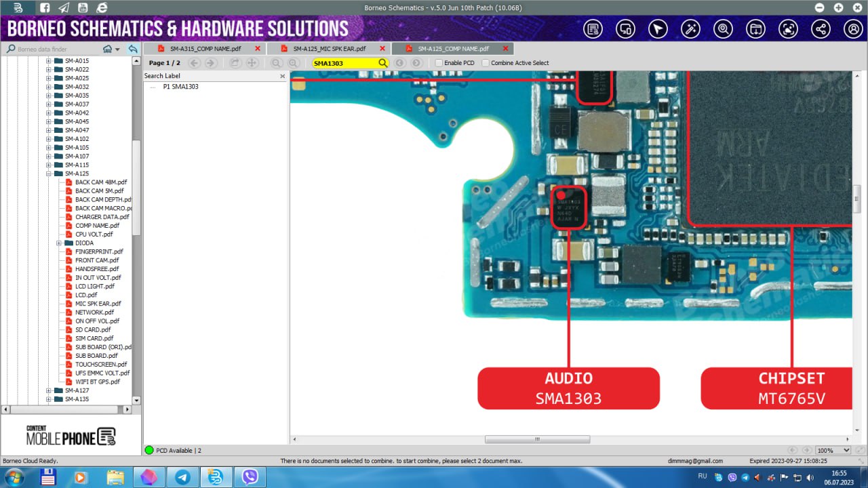Screen dimensions: 868x488
Task: Switch to SM-A315_COMP NAME.pdf tab
Action: 205,49
